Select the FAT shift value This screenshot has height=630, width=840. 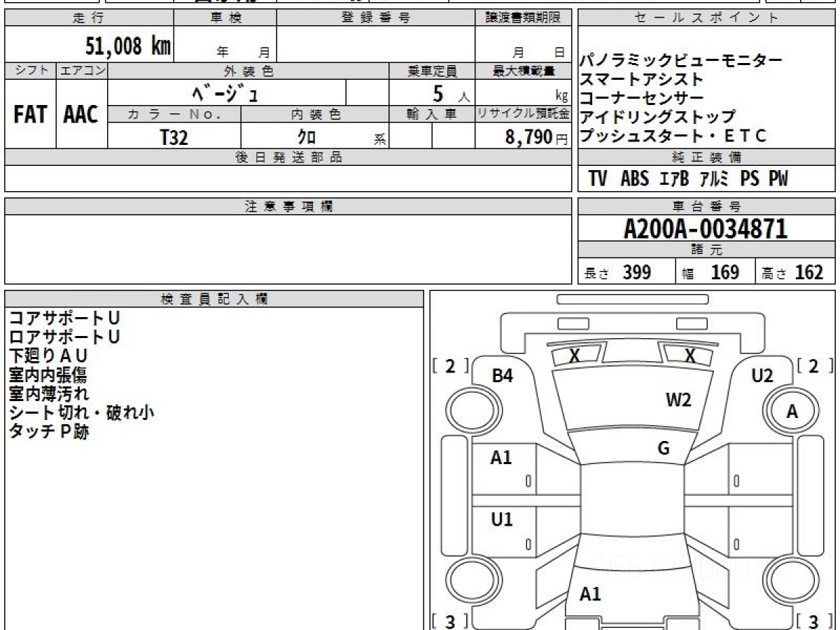(x=31, y=114)
